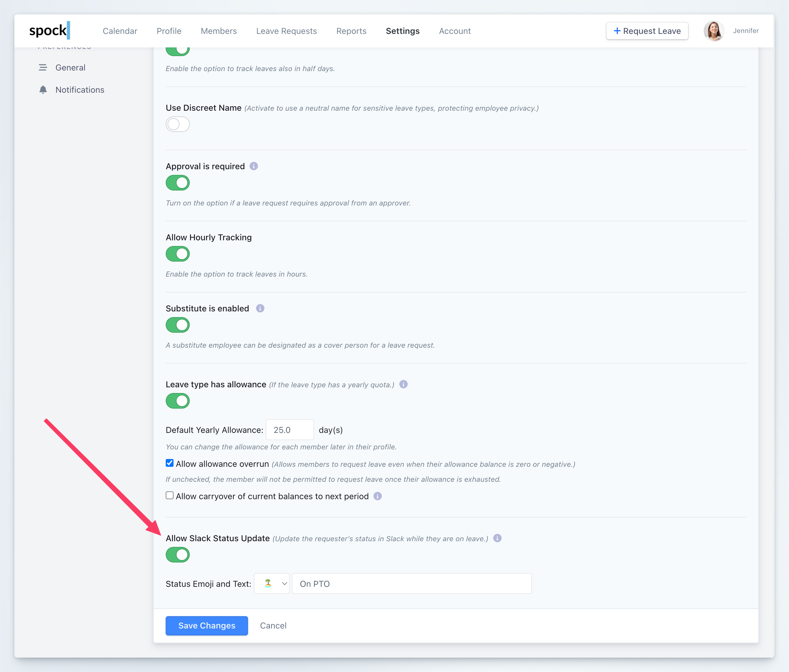Click info icon next to Approval is required
789x672 pixels.
(254, 166)
